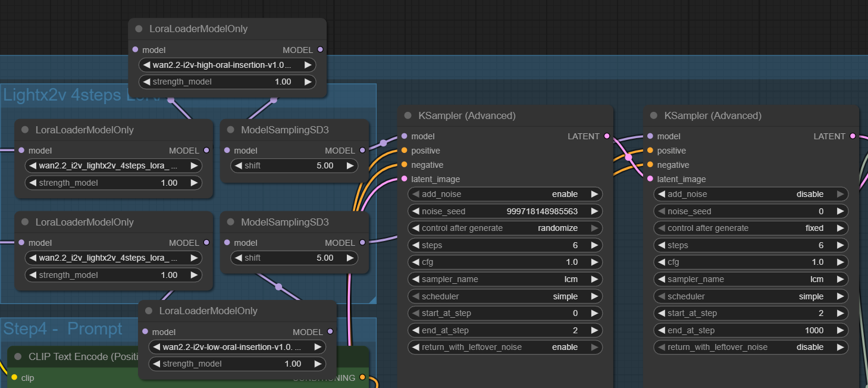
Task: Decrease shift on the upper ModelSamplingSD3 with left arrow
Action: click(239, 165)
